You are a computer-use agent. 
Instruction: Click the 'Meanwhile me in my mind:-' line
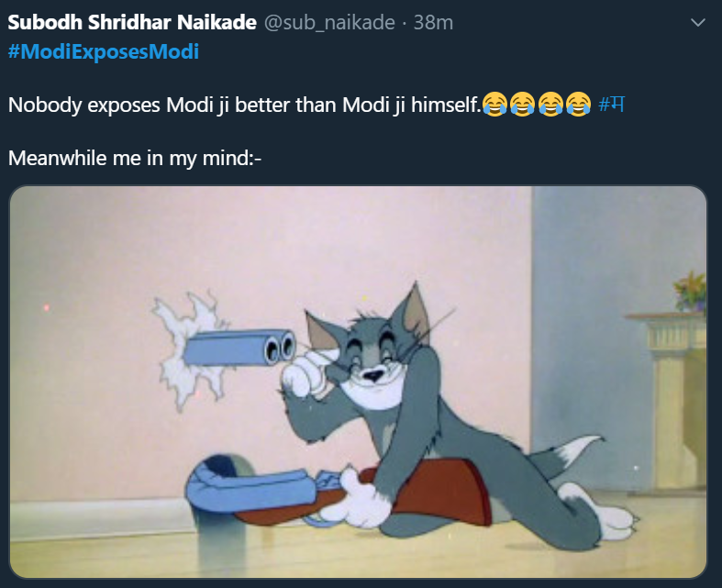pyautogui.click(x=135, y=159)
